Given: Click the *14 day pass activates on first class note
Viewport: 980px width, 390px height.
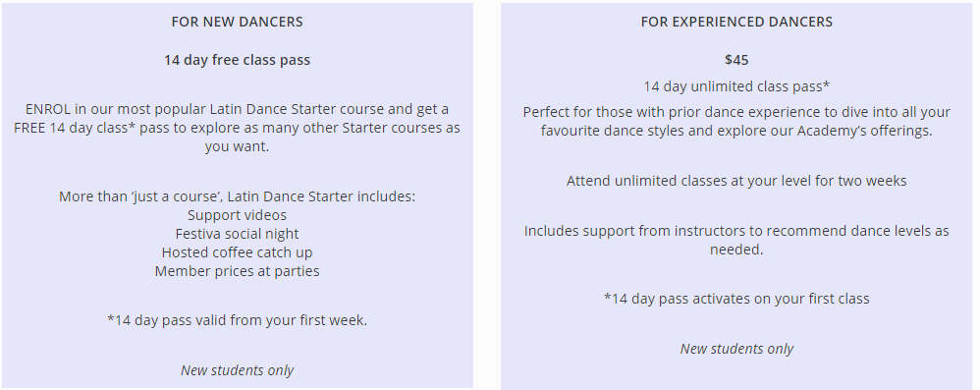Looking at the screenshot, I should coord(736,299).
